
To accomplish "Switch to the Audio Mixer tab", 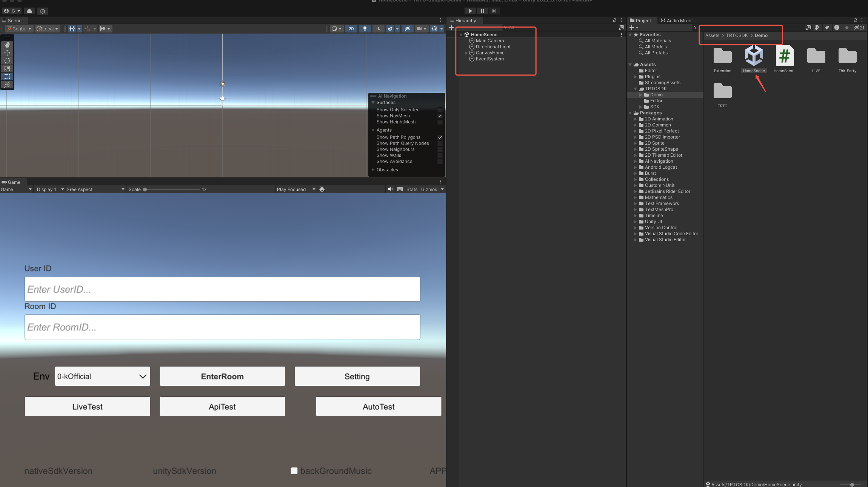I will (676, 21).
